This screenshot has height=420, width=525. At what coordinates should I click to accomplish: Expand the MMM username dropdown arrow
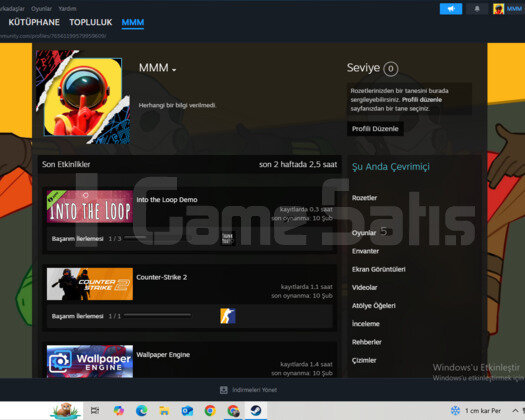point(174,70)
